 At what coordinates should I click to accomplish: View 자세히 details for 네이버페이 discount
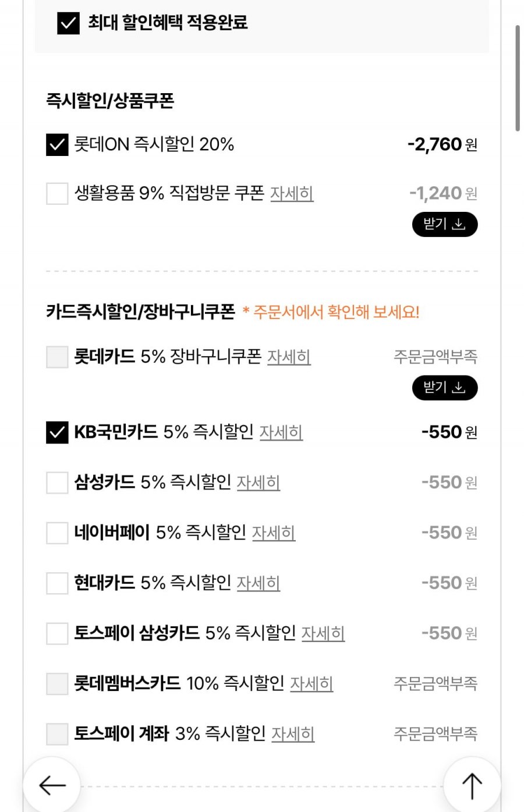pyautogui.click(x=274, y=533)
